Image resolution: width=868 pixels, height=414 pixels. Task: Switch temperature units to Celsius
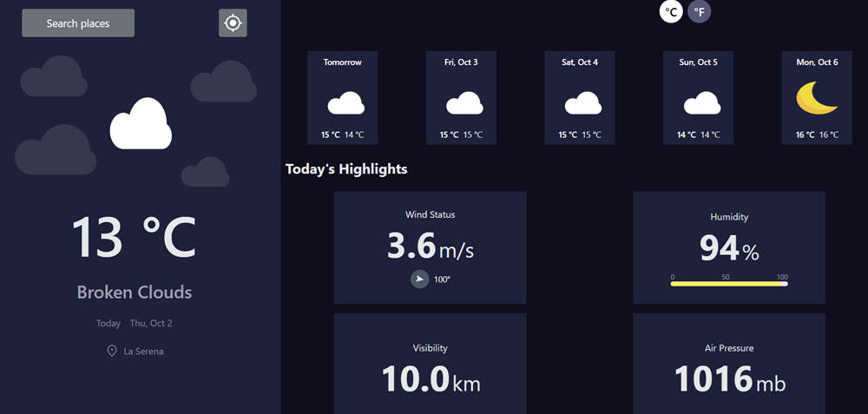(x=671, y=12)
